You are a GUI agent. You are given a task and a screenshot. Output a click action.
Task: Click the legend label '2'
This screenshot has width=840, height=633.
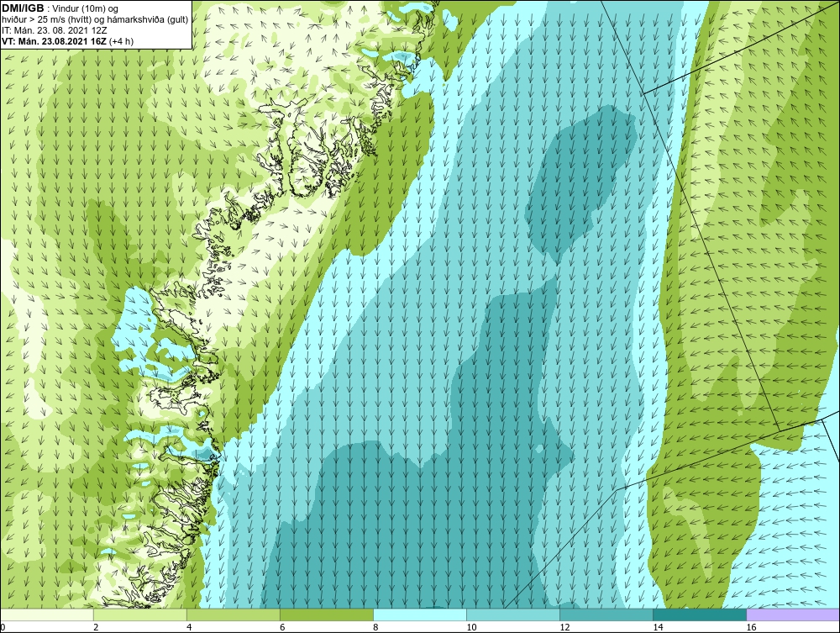pyautogui.click(x=97, y=628)
